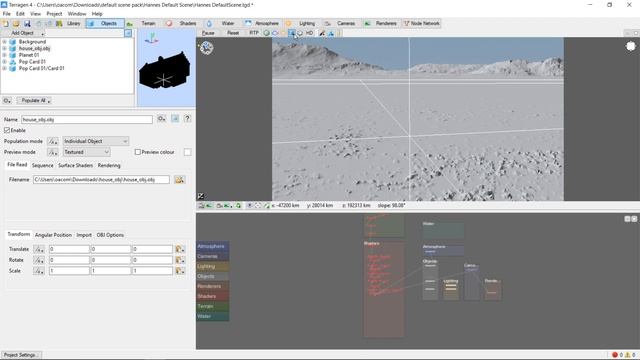The width and height of the screenshot is (640, 360).
Task: Open the gear options beside Name field
Action: point(162,119)
